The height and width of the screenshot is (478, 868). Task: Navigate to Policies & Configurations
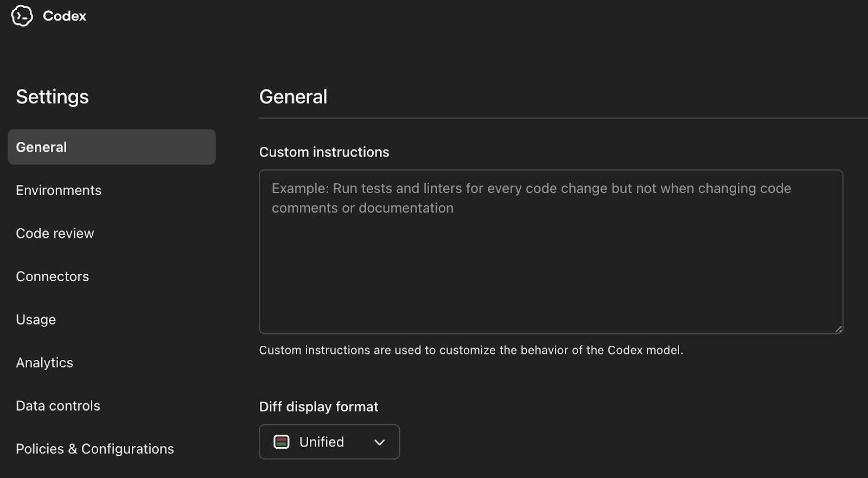pyautogui.click(x=95, y=449)
